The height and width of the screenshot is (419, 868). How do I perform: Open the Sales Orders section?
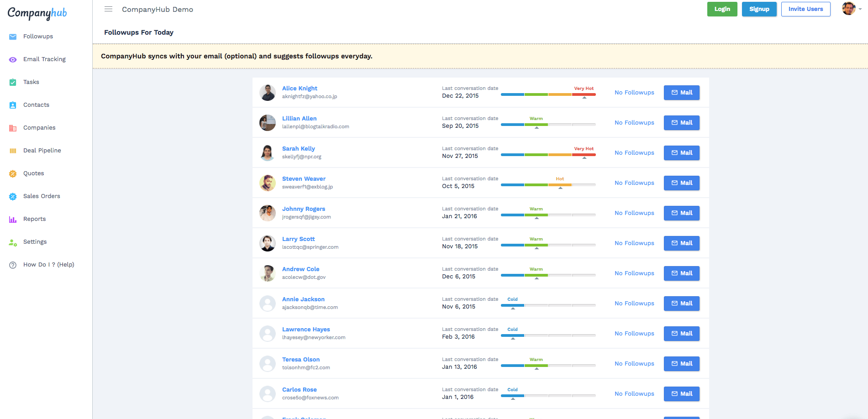coord(13,196)
